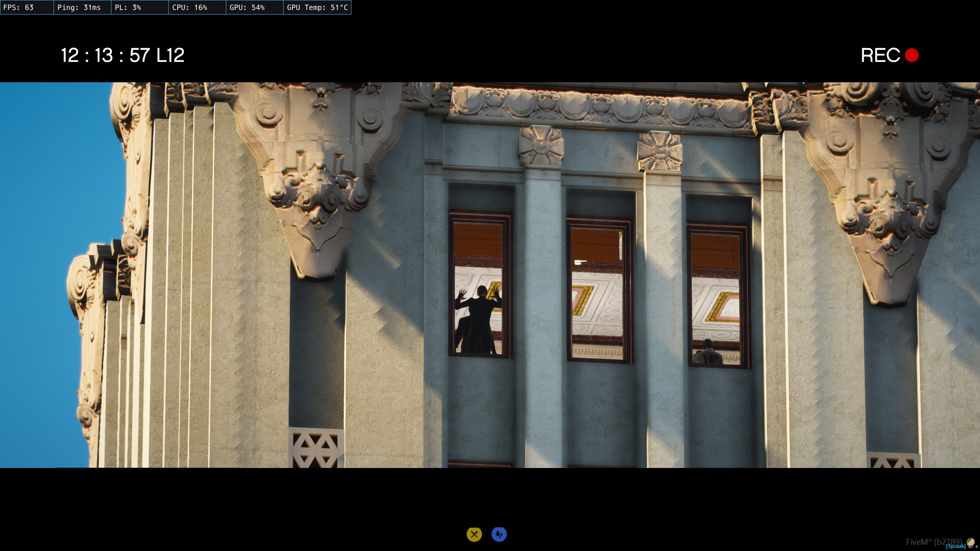
Task: Click the red REC recording dot
Action: click(x=911, y=55)
